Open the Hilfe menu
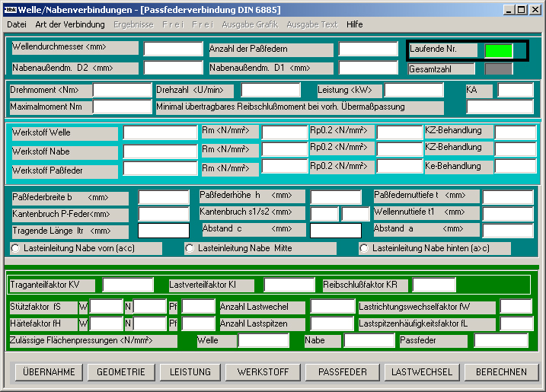This screenshot has height=392, width=546. [354, 24]
